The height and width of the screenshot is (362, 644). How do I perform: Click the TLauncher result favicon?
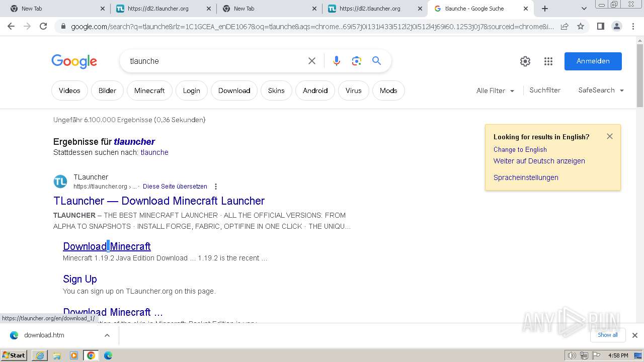[x=60, y=182]
